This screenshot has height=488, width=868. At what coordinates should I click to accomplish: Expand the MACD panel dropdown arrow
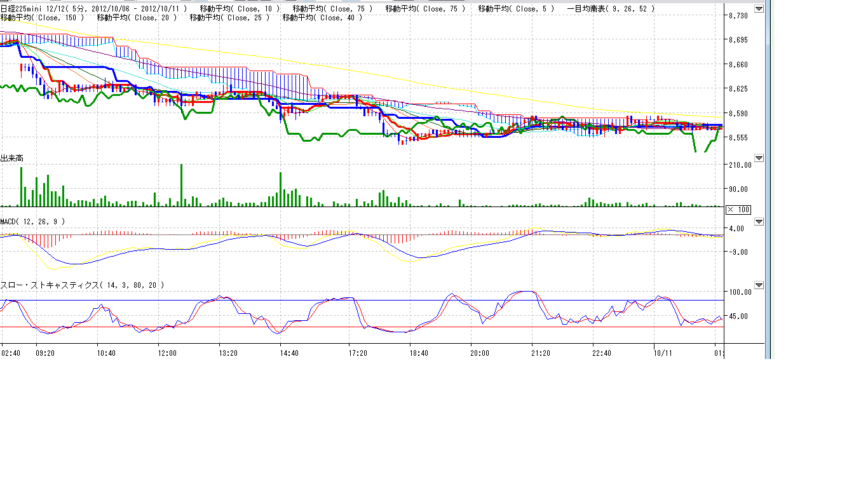click(758, 222)
